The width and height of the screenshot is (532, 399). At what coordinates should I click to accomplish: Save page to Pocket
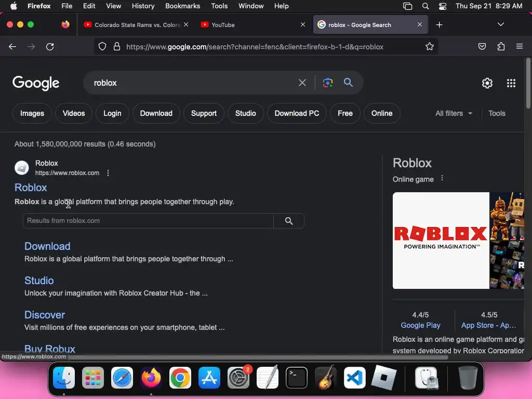[482, 46]
